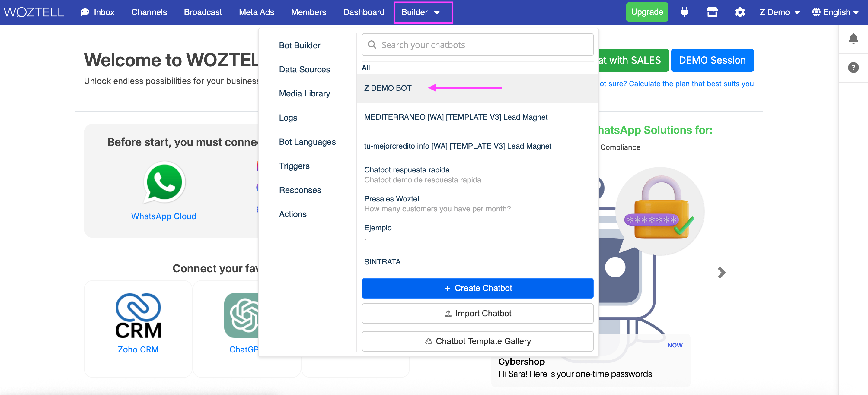Open the Chatbot Template Gallery
The width and height of the screenshot is (868, 395).
[x=477, y=341]
